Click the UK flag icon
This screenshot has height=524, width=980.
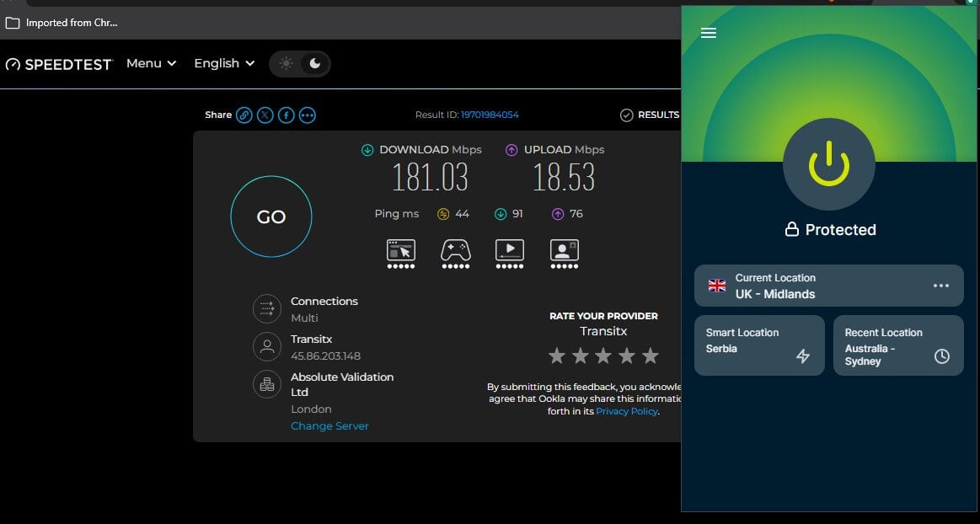point(717,286)
